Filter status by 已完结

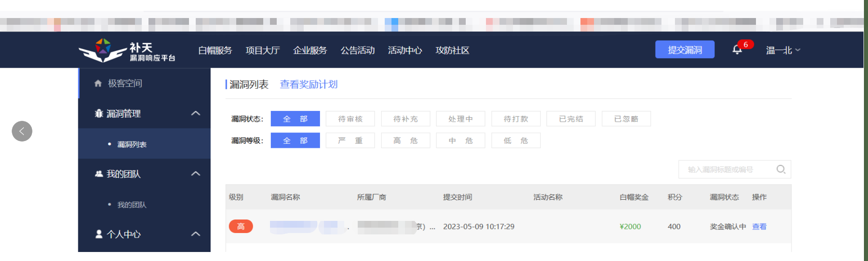571,119
